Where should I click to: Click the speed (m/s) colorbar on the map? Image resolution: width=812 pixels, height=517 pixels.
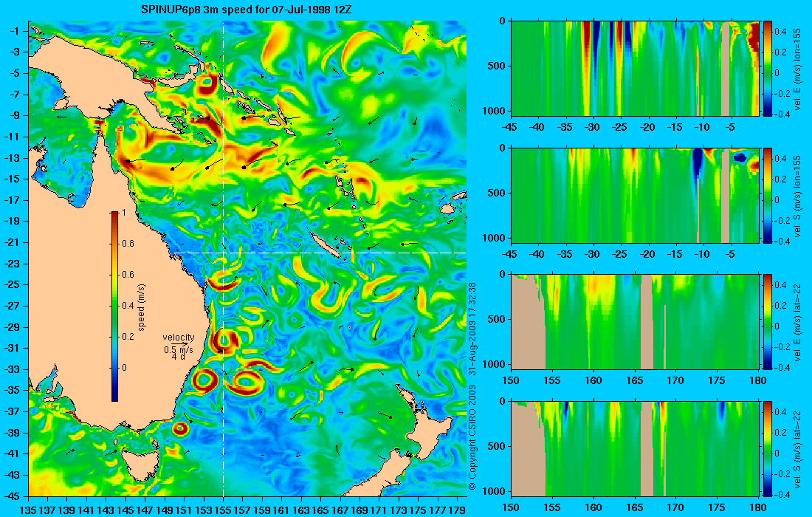pos(114,307)
